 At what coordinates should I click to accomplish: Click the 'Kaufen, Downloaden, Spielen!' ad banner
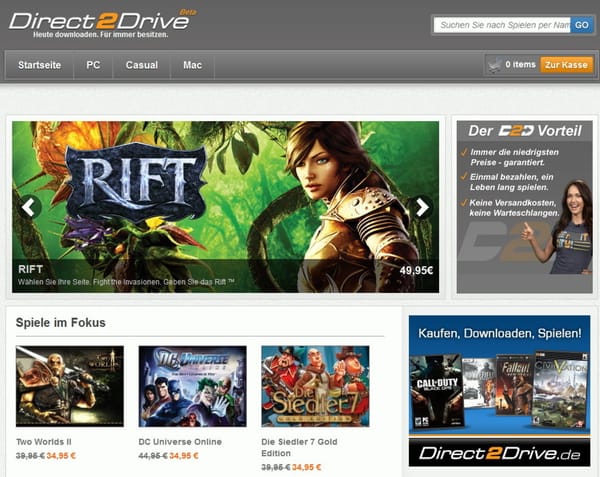[499, 391]
